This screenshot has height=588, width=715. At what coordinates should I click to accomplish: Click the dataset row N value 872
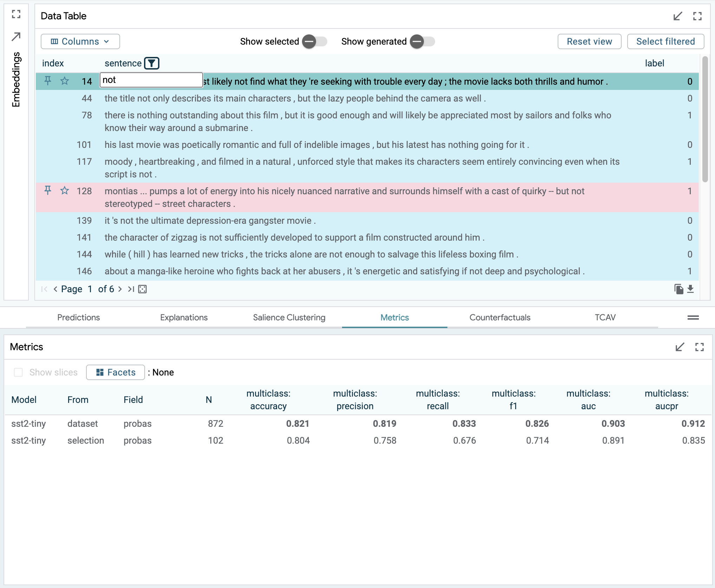[216, 424]
